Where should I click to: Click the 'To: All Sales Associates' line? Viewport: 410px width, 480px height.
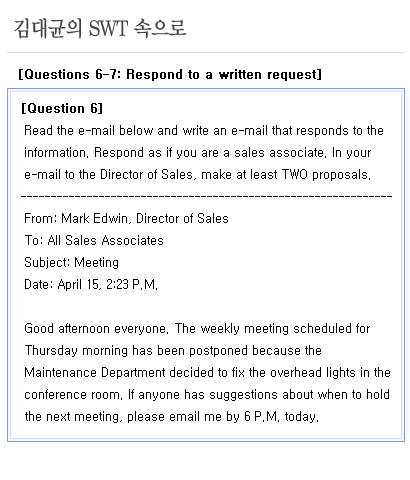pyautogui.click(x=94, y=241)
